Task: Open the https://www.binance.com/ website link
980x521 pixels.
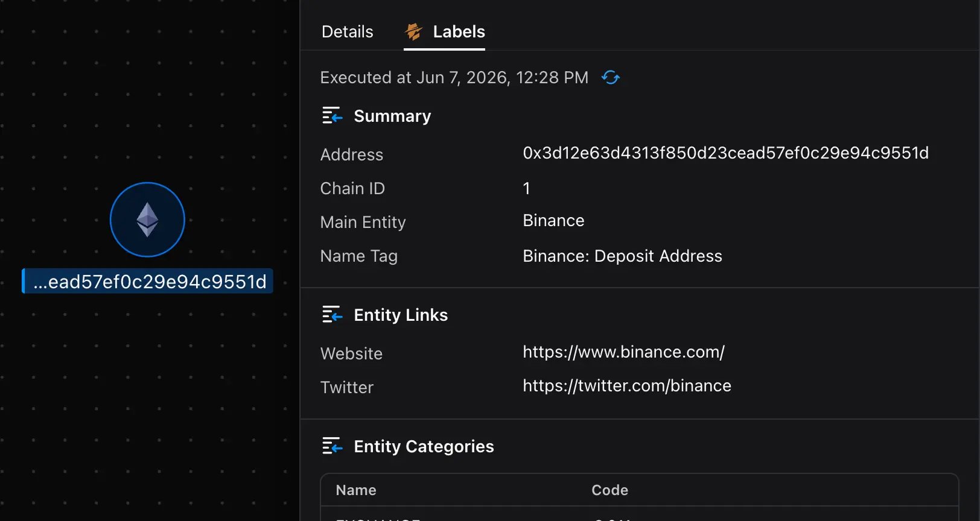Action: click(x=623, y=352)
